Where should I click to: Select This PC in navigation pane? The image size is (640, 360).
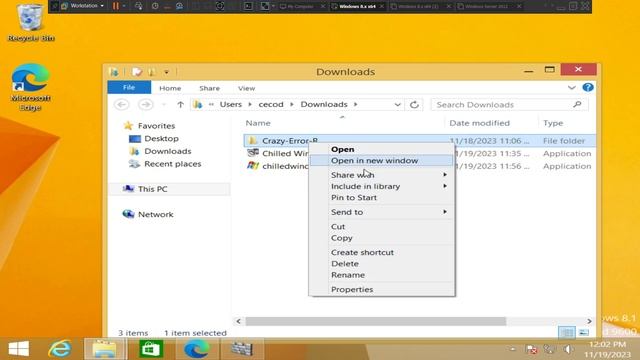pyautogui.click(x=152, y=189)
